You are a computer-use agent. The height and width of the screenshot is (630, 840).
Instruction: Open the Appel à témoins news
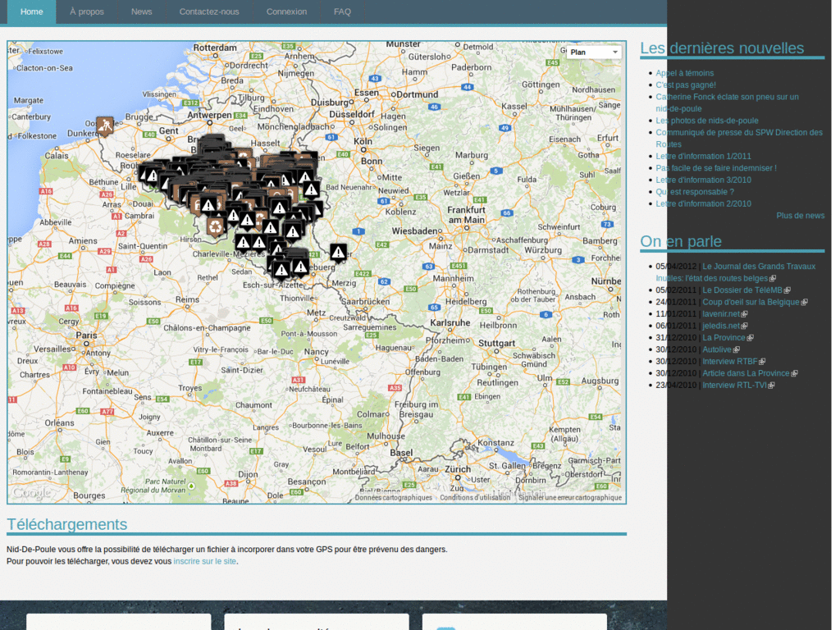click(685, 73)
